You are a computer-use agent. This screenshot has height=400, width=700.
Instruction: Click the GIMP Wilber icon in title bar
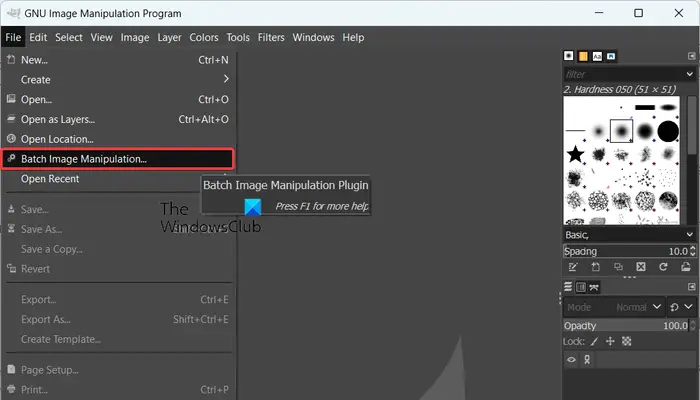click(x=13, y=13)
